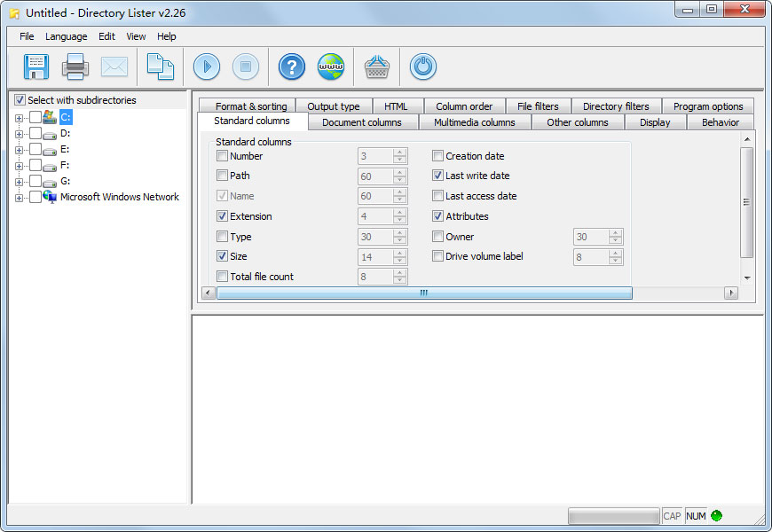Click the Send email envelope icon
The image size is (772, 532).
pos(114,66)
